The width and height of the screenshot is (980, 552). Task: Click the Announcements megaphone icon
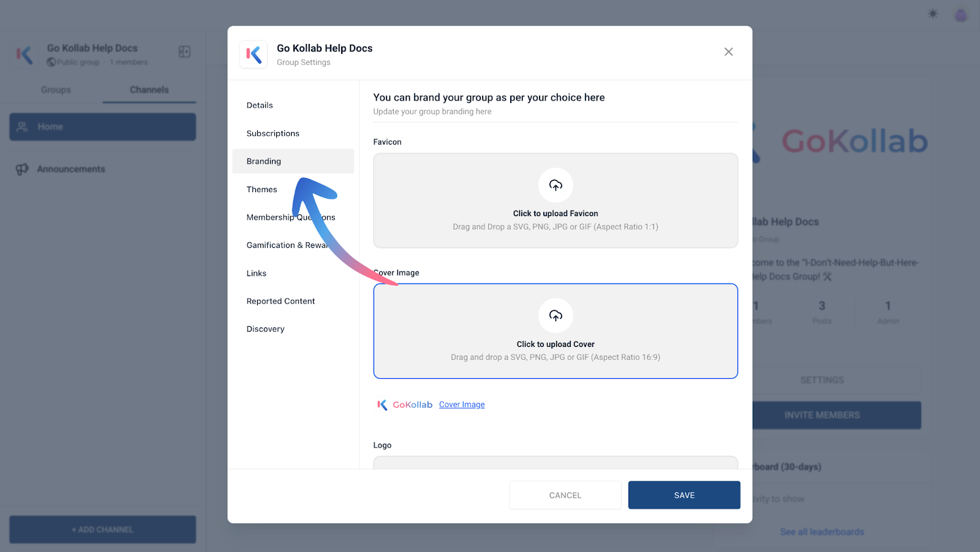click(22, 169)
